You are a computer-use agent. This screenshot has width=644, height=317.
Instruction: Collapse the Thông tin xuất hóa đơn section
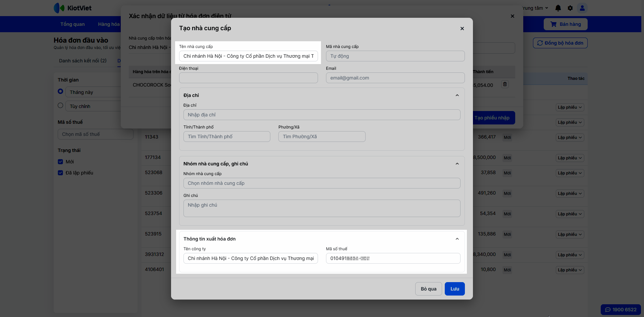(457, 239)
